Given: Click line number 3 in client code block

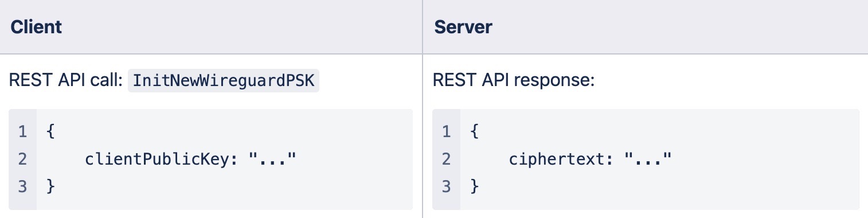Looking at the screenshot, I should coord(22,186).
